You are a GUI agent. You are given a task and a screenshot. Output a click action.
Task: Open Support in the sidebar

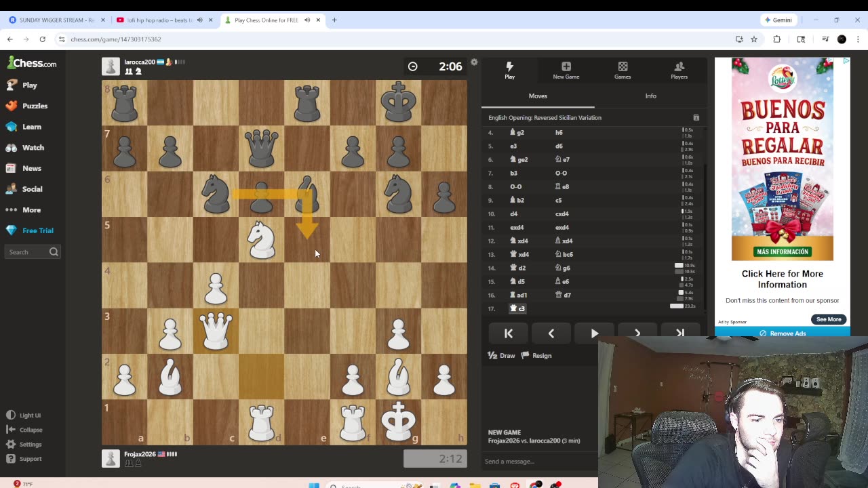(24, 459)
